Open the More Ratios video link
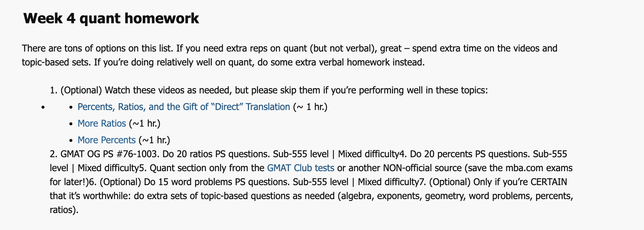Viewport: 644px width, 230px height. (x=102, y=124)
